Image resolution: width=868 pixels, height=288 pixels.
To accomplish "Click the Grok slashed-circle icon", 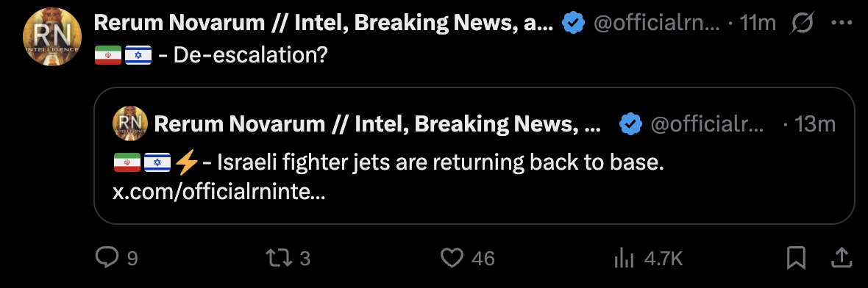I will click(x=802, y=24).
